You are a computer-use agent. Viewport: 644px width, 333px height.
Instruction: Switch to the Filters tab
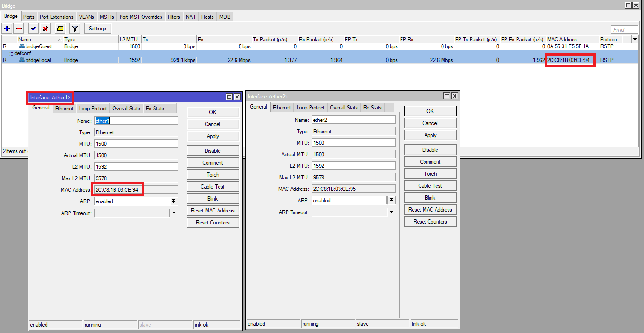[x=174, y=17]
